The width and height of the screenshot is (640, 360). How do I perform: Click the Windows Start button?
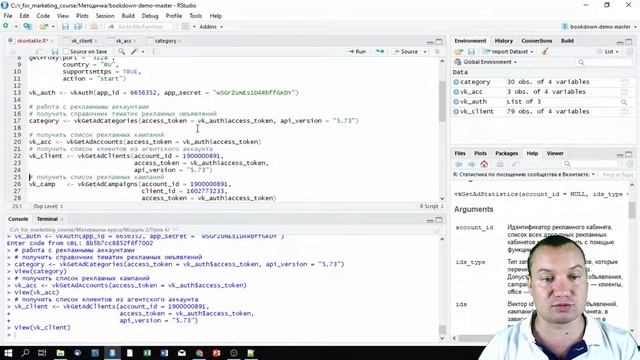[8, 353]
